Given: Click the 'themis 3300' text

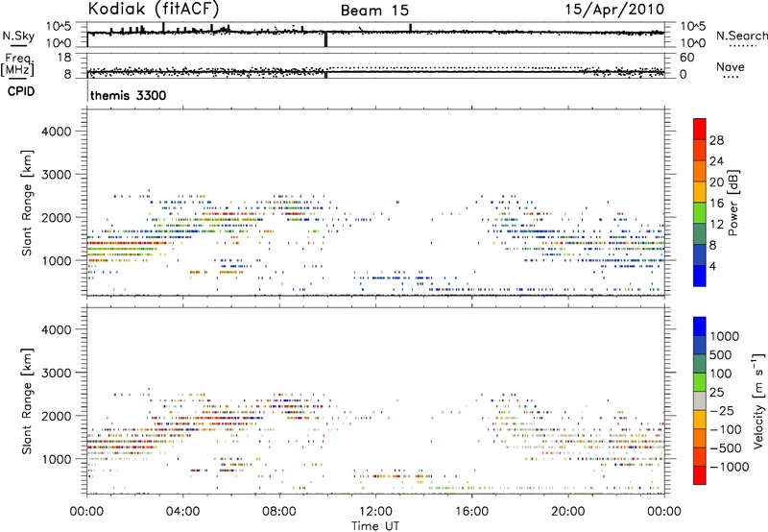Looking at the screenshot, I should (129, 95).
